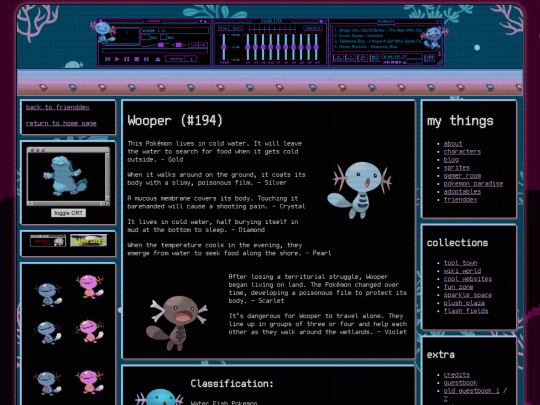The width and height of the screenshot is (540, 405).
Task: Pause the music player
Action: pyautogui.click(x=127, y=59)
